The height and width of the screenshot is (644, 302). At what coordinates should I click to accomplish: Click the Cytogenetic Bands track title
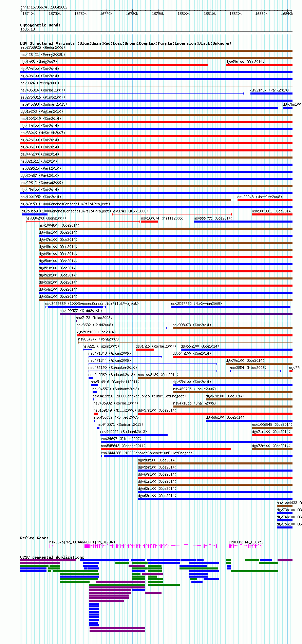40,25
